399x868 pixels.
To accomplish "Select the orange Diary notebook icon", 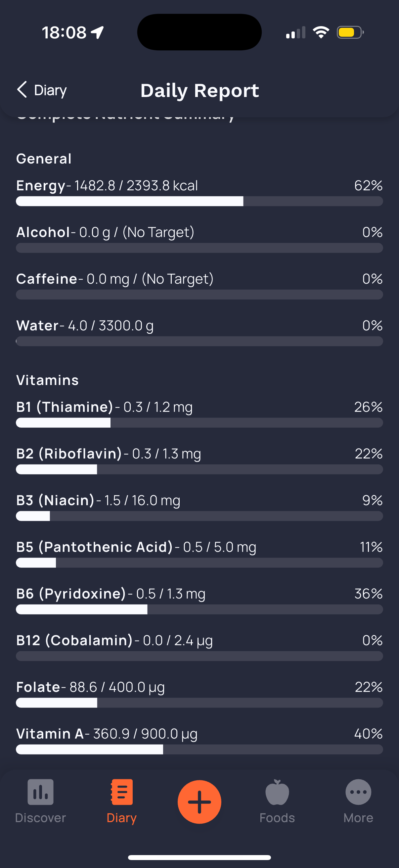I will pos(121,792).
